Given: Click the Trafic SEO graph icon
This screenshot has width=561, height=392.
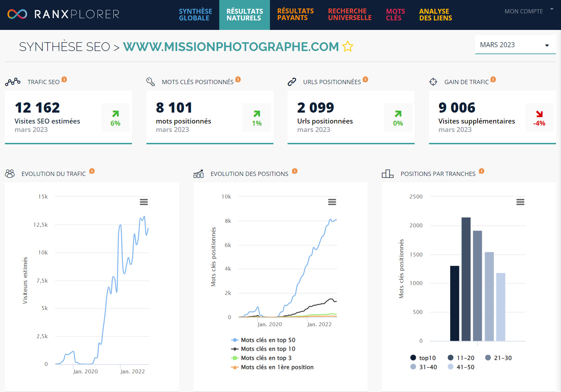Looking at the screenshot, I should coord(13,82).
